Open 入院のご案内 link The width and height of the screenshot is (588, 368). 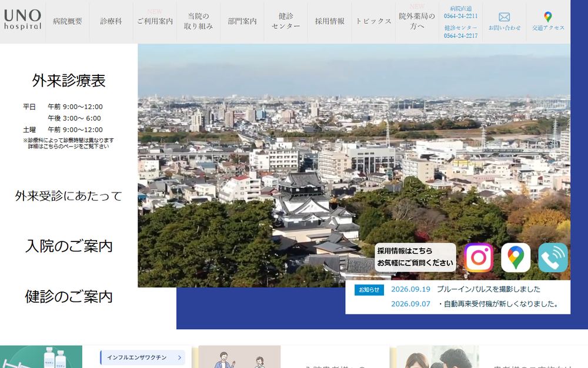pos(69,246)
